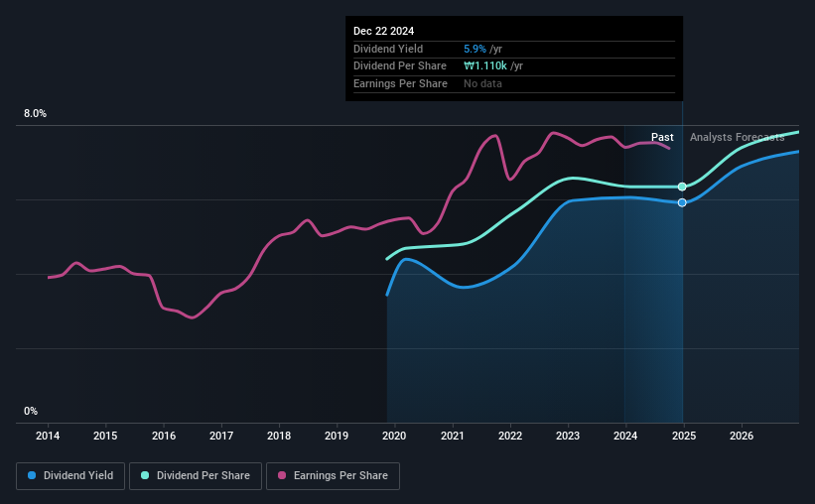Click the 2026 x-axis label

point(742,436)
